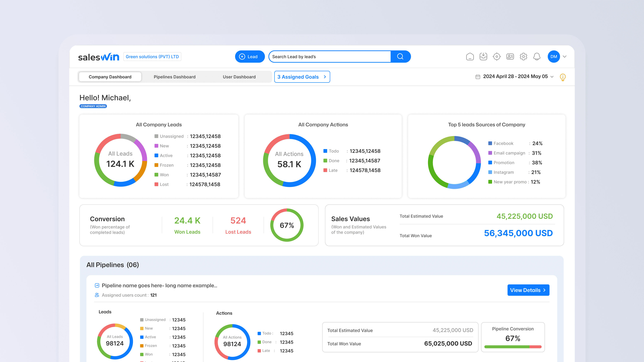Open 3 Assigned Goals link
644x362 pixels.
(302, 77)
